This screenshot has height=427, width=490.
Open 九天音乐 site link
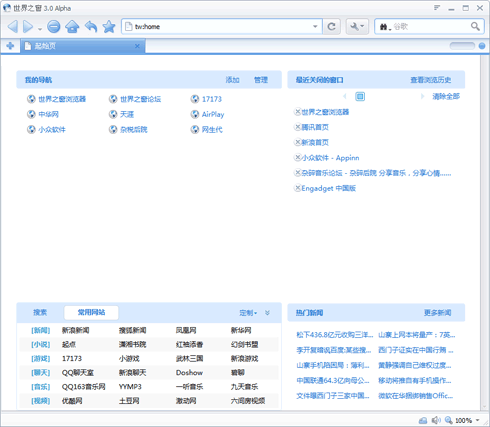click(244, 387)
